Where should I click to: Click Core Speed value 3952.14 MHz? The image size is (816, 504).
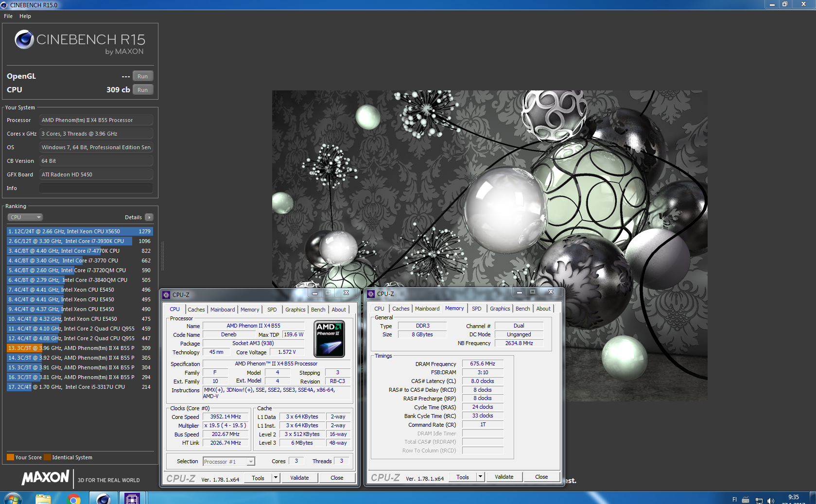[226, 417]
